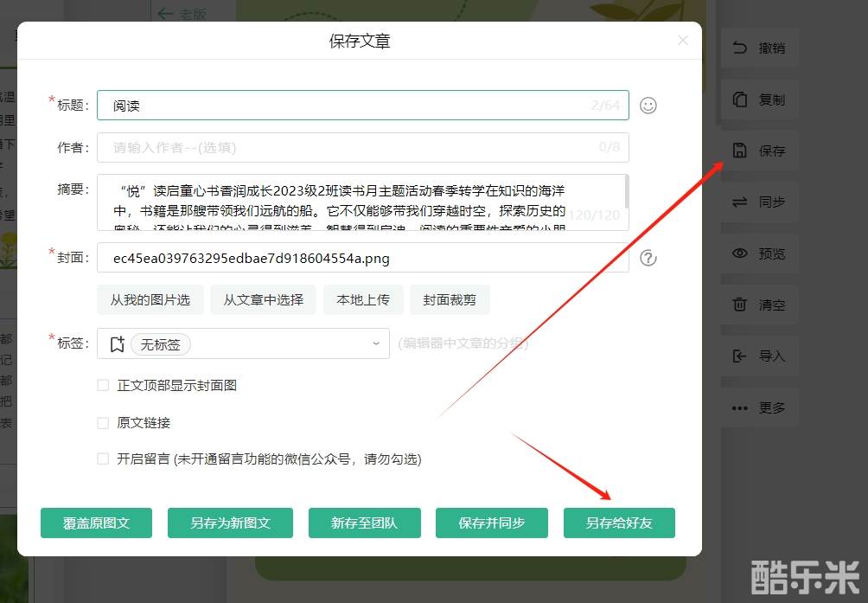This screenshot has width=868, height=603.
Task: Click the 复制 copy icon in sidebar
Action: 739,99
